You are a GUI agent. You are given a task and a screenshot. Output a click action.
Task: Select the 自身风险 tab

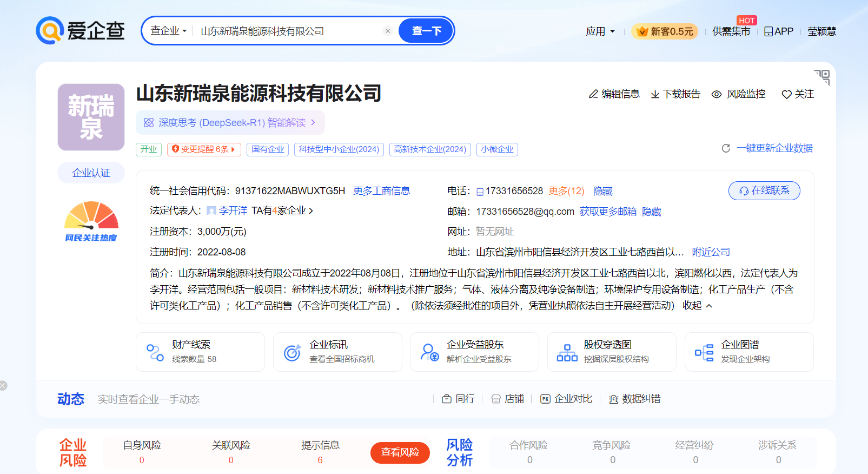coord(142,452)
